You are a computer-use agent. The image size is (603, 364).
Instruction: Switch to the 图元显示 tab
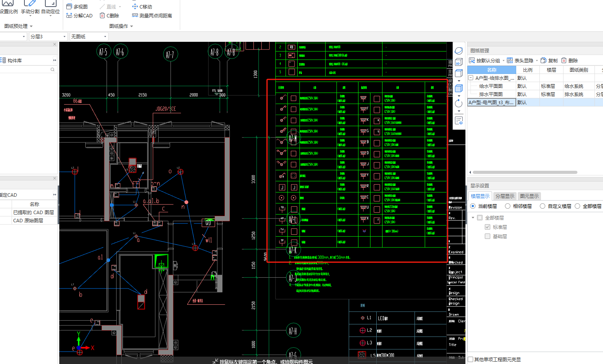point(529,196)
